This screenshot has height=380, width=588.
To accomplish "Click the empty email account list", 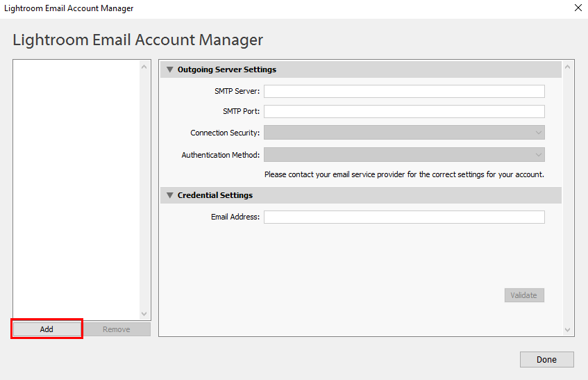I will pos(76,188).
